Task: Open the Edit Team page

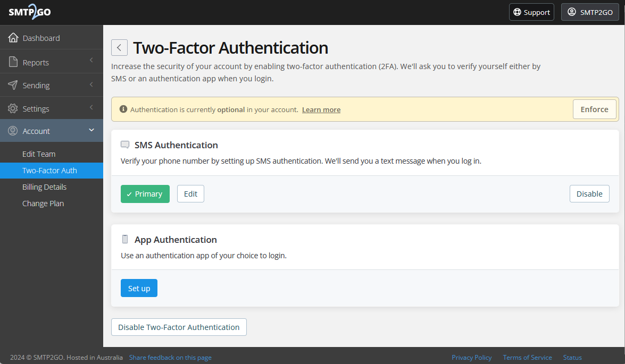Action: [39, 154]
